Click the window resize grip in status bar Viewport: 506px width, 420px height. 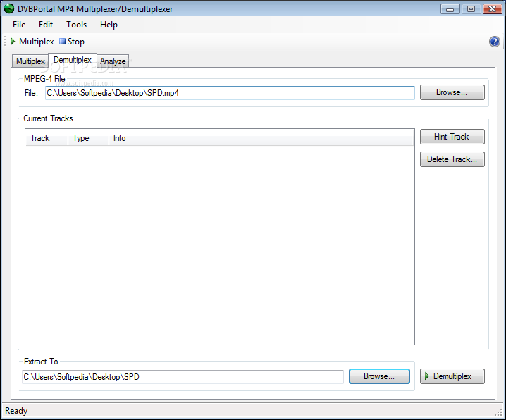coord(498,412)
